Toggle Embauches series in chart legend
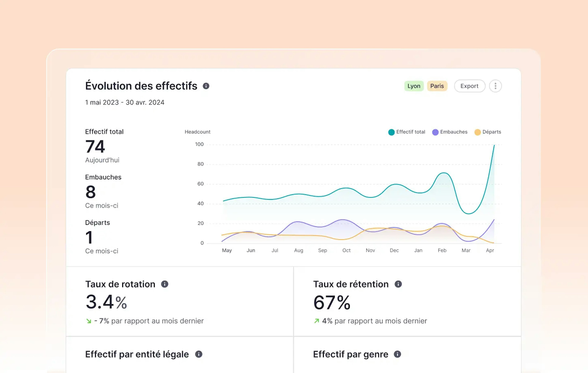 click(x=450, y=132)
